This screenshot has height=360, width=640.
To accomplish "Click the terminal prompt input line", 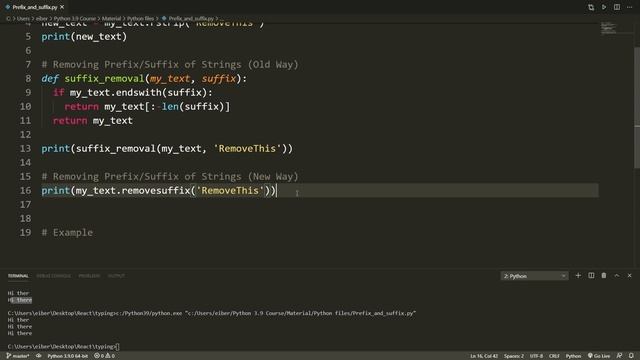I will (63, 347).
